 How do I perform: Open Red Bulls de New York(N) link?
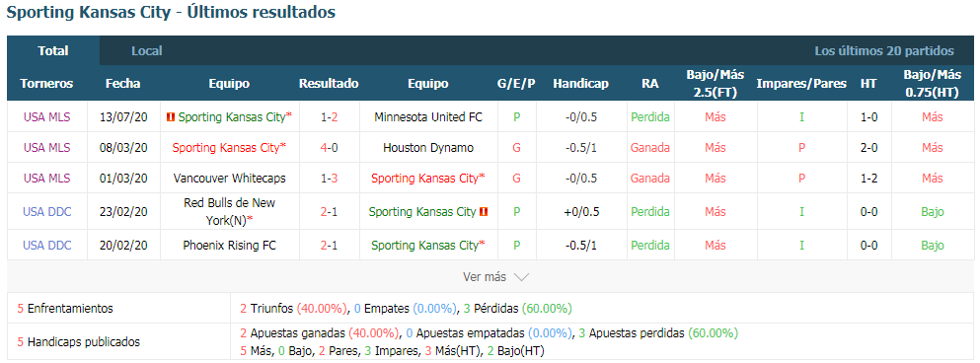click(x=229, y=212)
